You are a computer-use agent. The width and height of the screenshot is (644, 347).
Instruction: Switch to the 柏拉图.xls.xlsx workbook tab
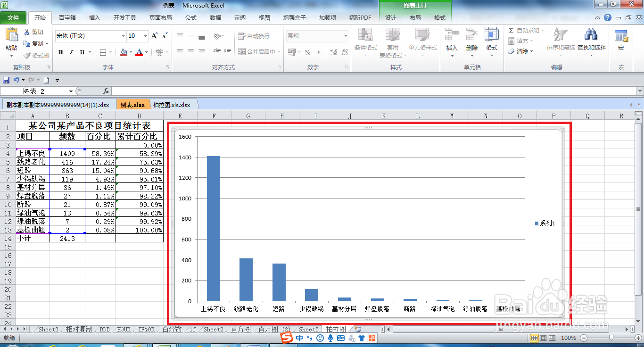tap(171, 105)
